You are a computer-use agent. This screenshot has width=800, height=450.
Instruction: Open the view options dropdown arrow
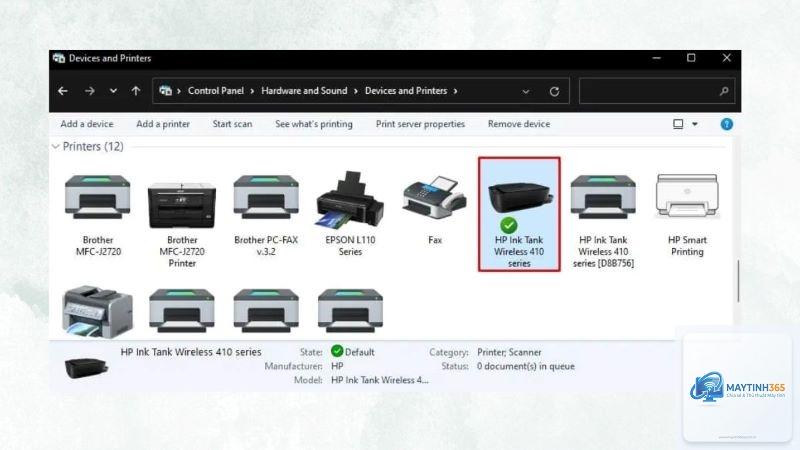coord(695,124)
